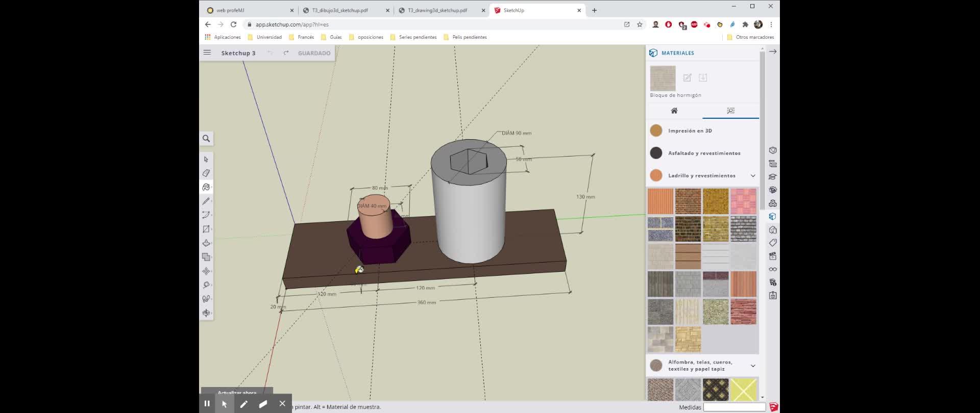980x413 pixels.
Task: Collapse the Ladrillo y revestimientos category
Action: (x=753, y=176)
